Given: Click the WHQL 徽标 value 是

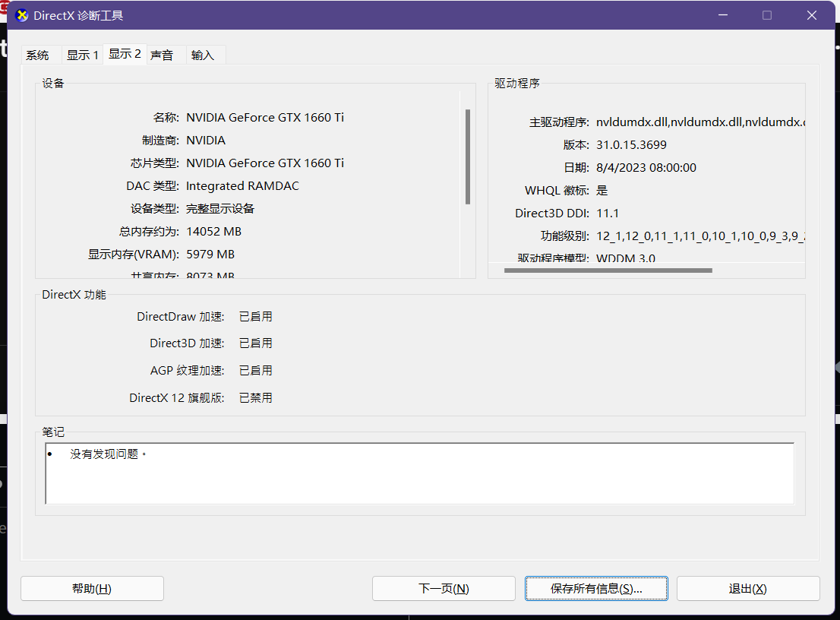Looking at the screenshot, I should click(602, 191).
